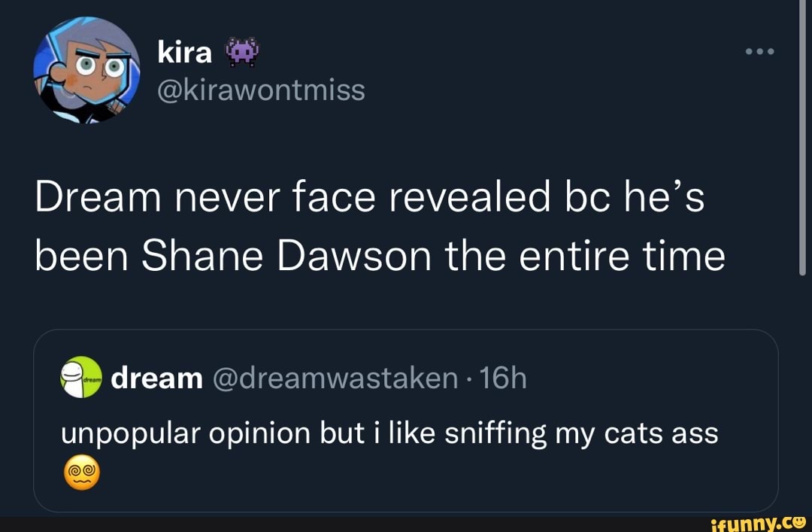
Task: Select the quoted tweet card from dream
Action: (406, 420)
